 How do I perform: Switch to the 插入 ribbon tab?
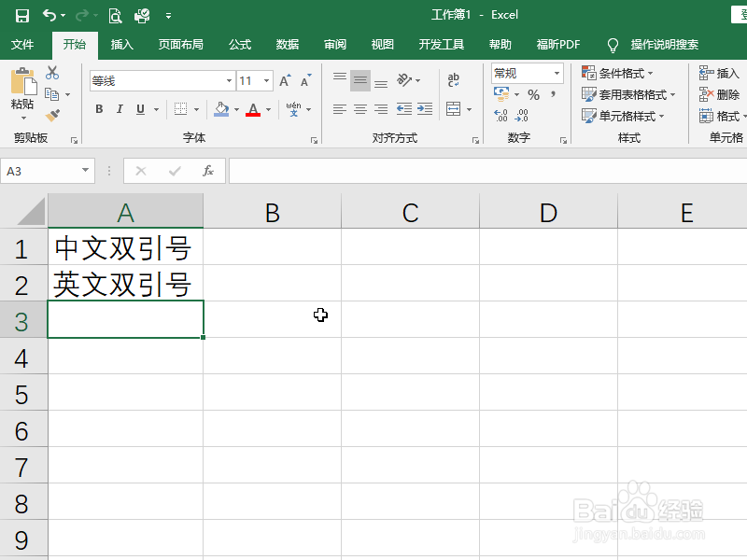pyautogui.click(x=122, y=44)
